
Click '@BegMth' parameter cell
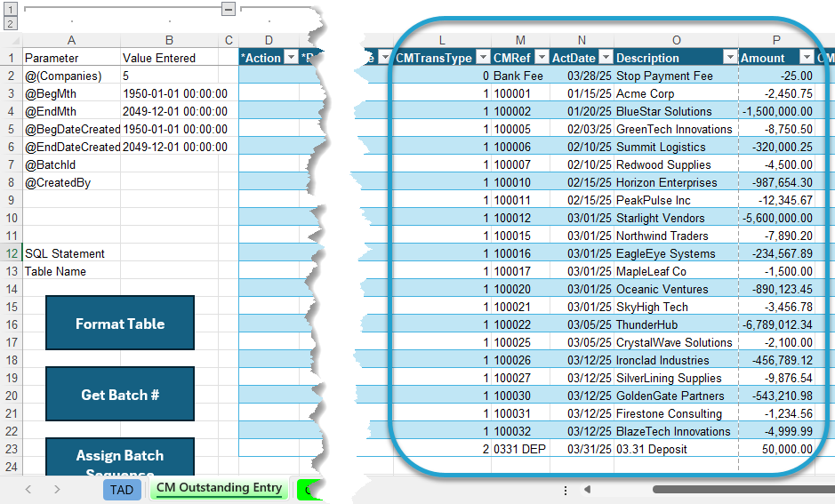pyautogui.click(x=71, y=93)
